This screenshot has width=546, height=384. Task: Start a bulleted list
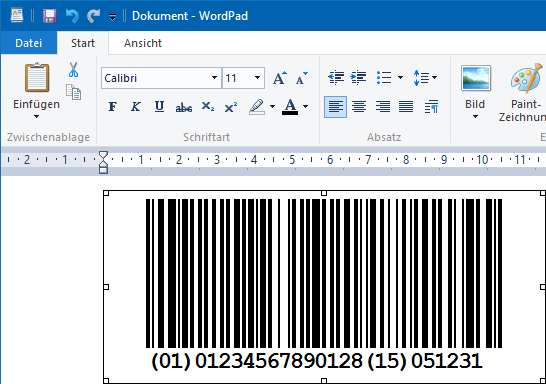pos(384,78)
